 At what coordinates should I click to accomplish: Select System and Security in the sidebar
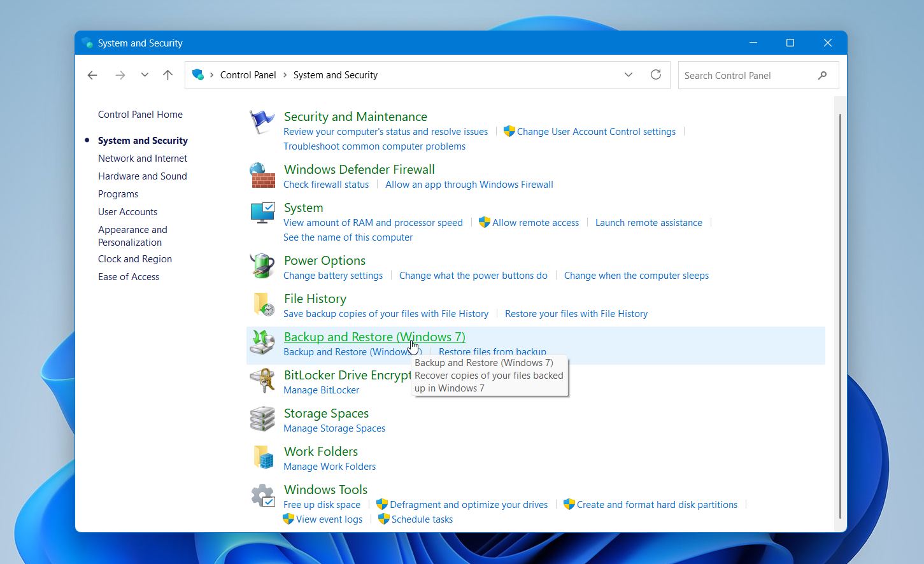click(x=143, y=141)
